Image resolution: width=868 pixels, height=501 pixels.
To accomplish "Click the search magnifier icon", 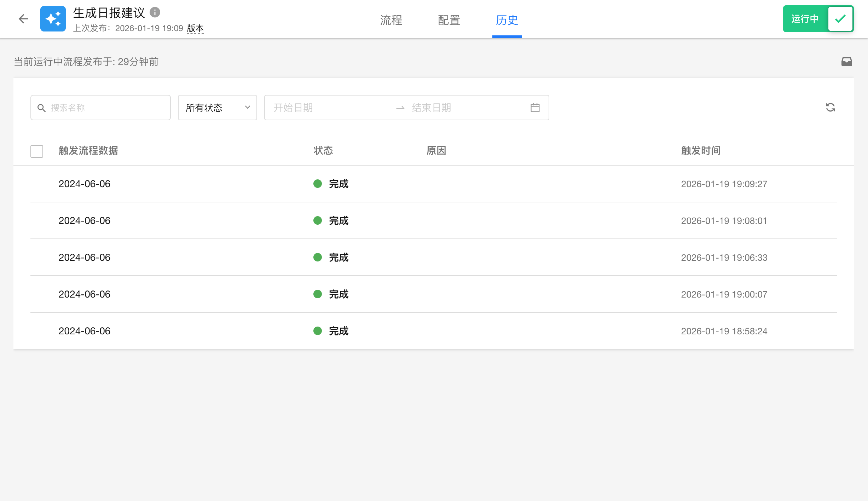I will tap(42, 108).
